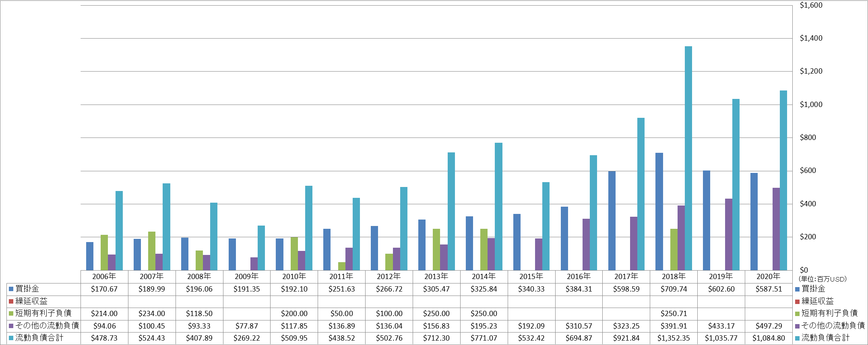This screenshot has width=868, height=345.
Task: Click the green 短期有利子負債 swatch in table row header
Action: point(11,313)
